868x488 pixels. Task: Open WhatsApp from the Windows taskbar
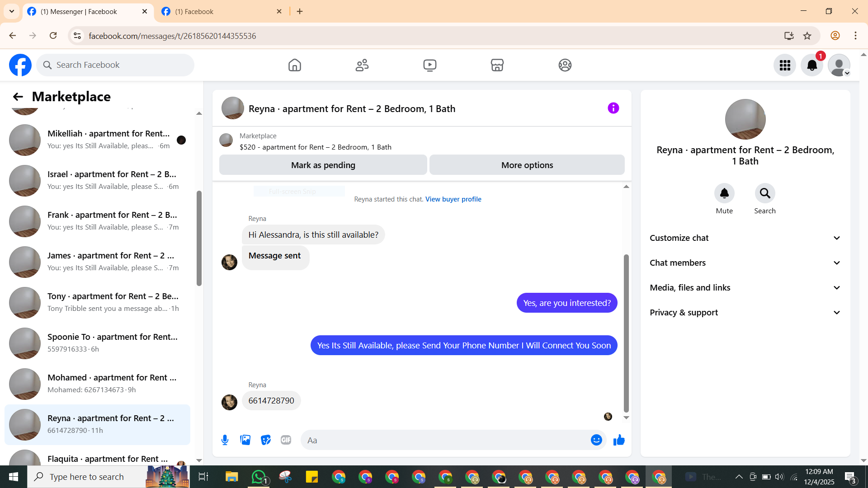[x=259, y=477]
